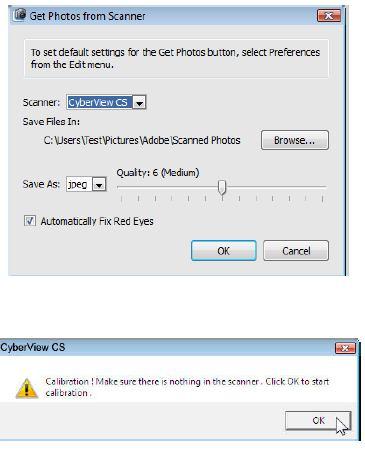The image size is (365, 453).
Task: Close the Get Photos from Scanner dialog
Action: [x=329, y=16]
